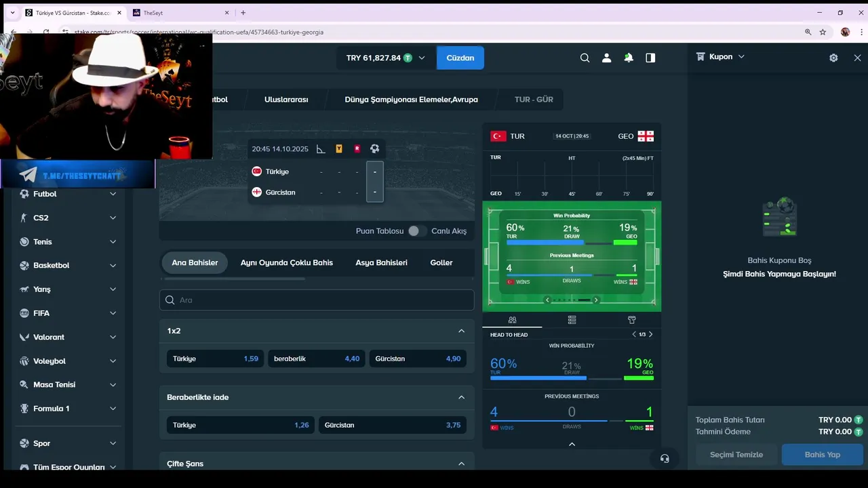Expand the FIFA sidebar menu
The height and width of the screenshot is (488, 868).
[x=113, y=313]
